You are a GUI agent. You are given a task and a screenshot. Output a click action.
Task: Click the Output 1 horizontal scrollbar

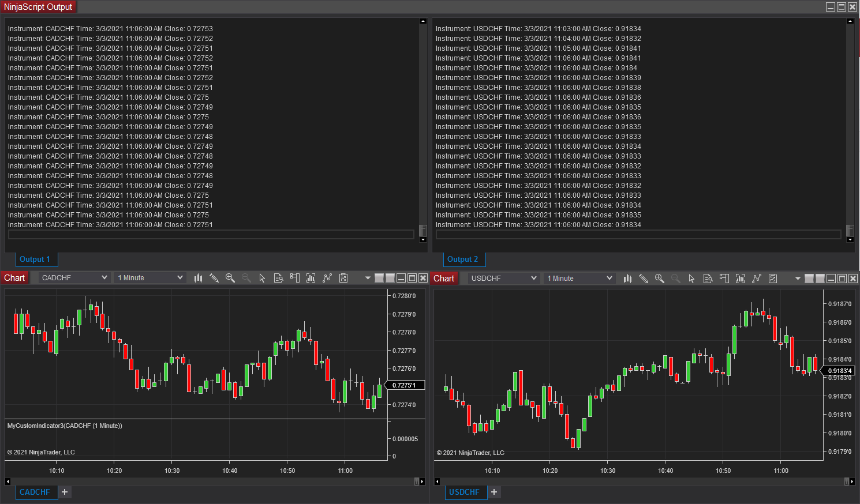pos(211,235)
